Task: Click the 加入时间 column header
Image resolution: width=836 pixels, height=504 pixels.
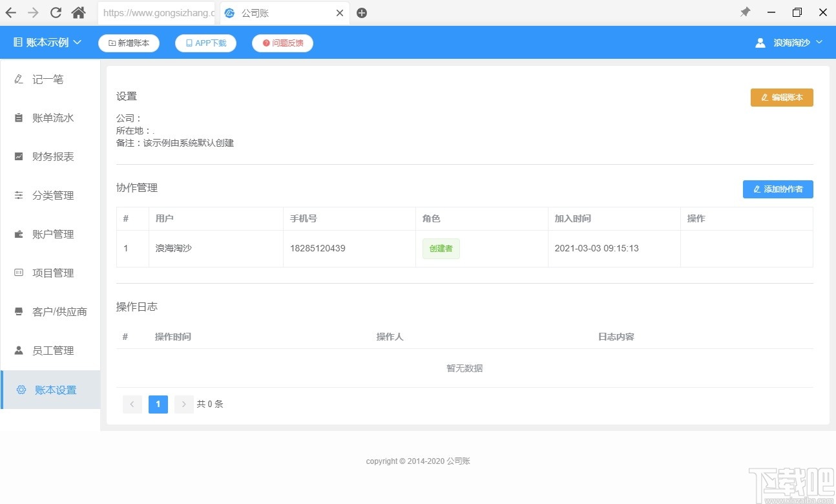Action: [573, 219]
